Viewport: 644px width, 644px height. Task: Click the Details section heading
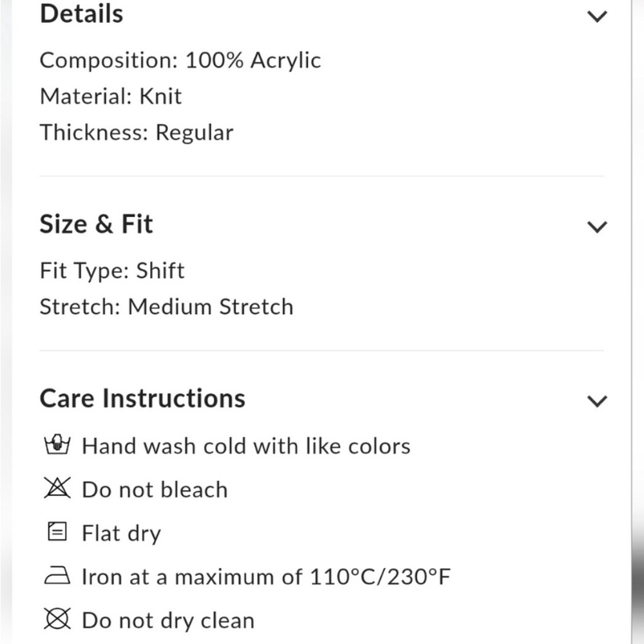point(81,14)
